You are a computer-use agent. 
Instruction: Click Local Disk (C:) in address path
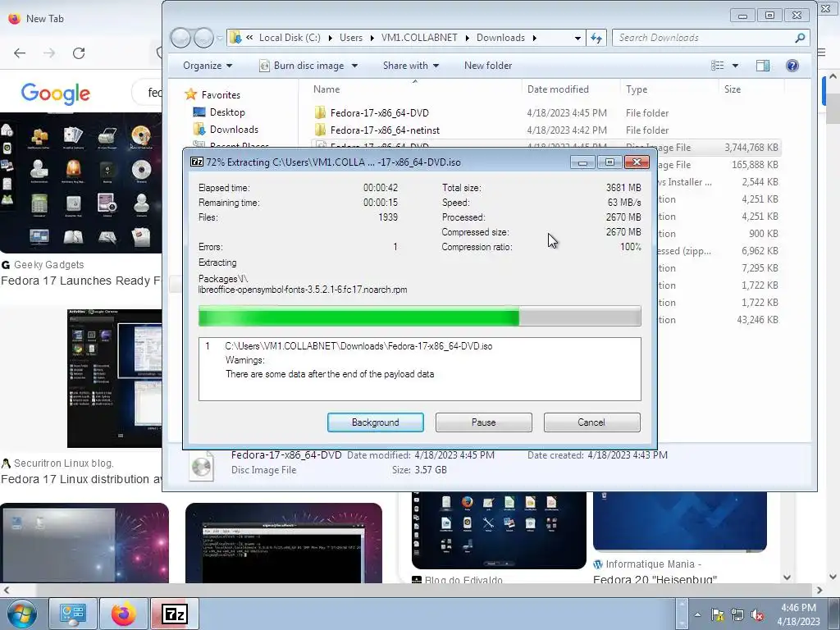[x=290, y=38]
